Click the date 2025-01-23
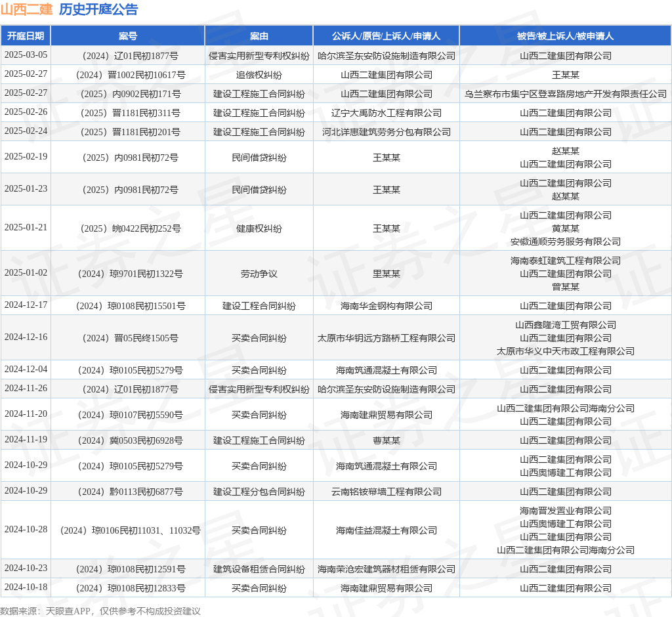Screen dimensions: 672x617 tap(26, 188)
